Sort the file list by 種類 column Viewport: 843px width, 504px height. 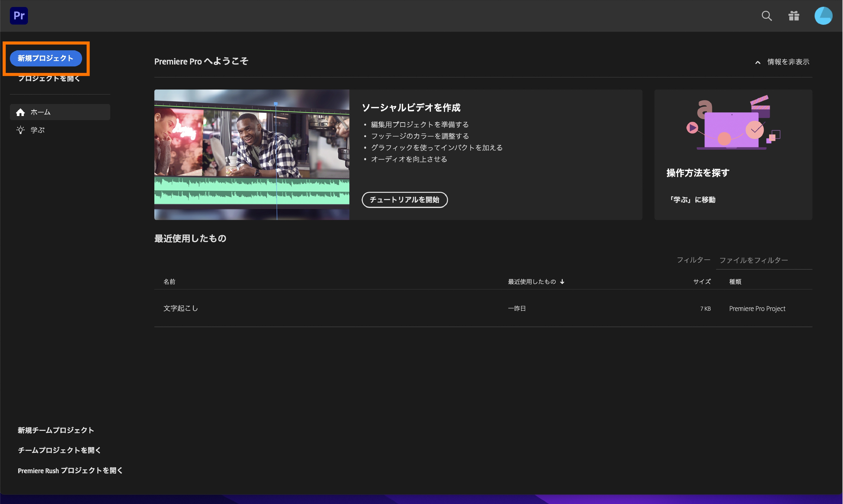click(735, 282)
